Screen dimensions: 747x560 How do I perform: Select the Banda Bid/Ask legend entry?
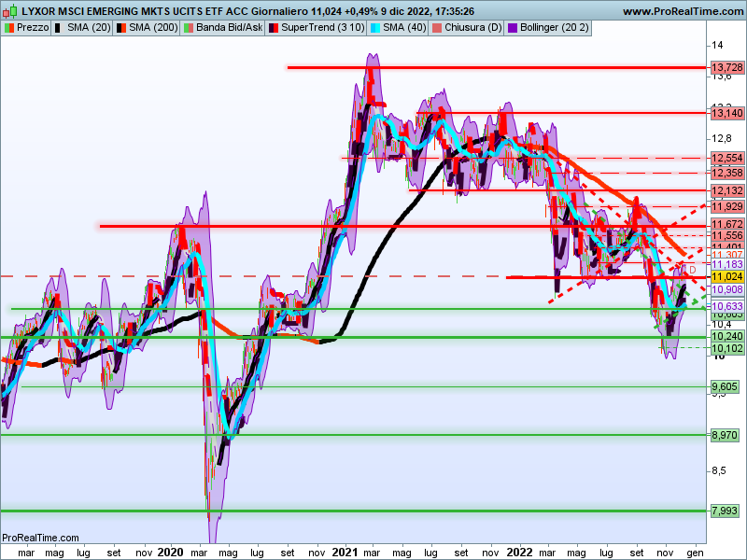(x=222, y=28)
